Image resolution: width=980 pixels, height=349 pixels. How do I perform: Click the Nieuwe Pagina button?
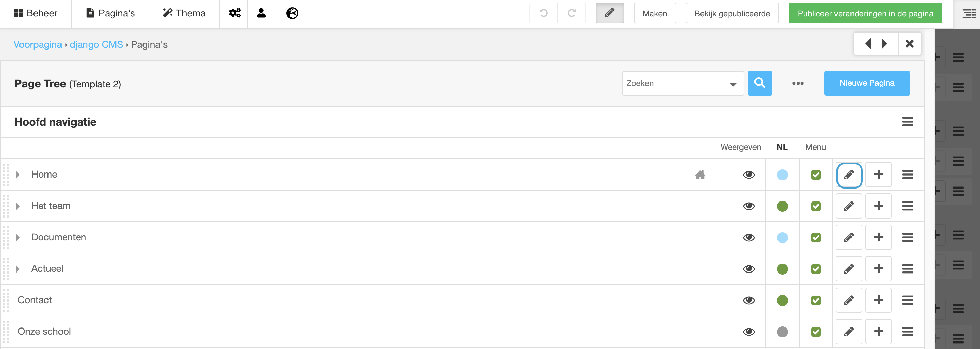coord(867,83)
